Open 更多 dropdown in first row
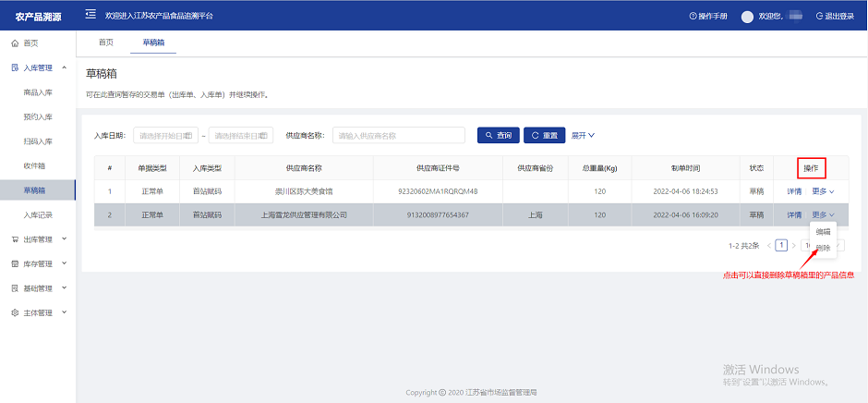This screenshot has height=403, width=868. [823, 191]
